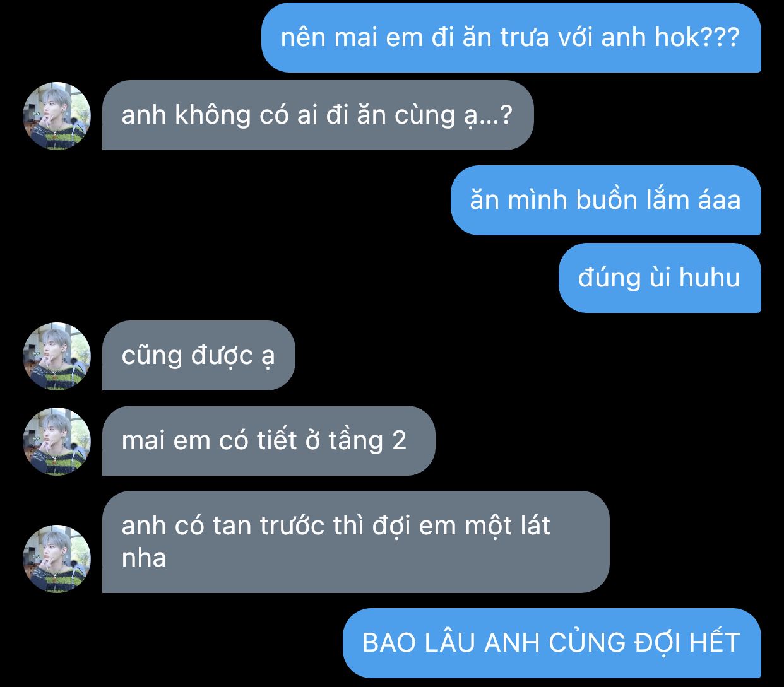Select the gray message mentioning "tầng 2"
784x687 pixels.
pos(268,441)
